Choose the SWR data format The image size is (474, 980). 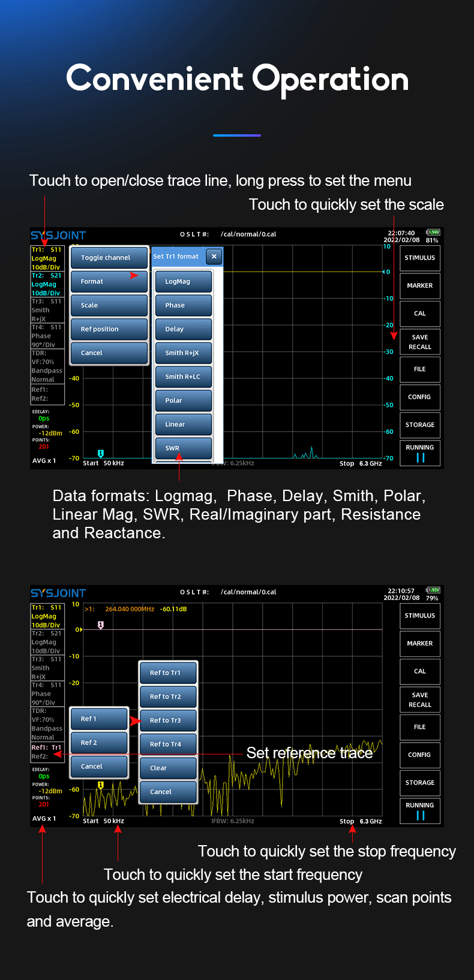pyautogui.click(x=183, y=448)
